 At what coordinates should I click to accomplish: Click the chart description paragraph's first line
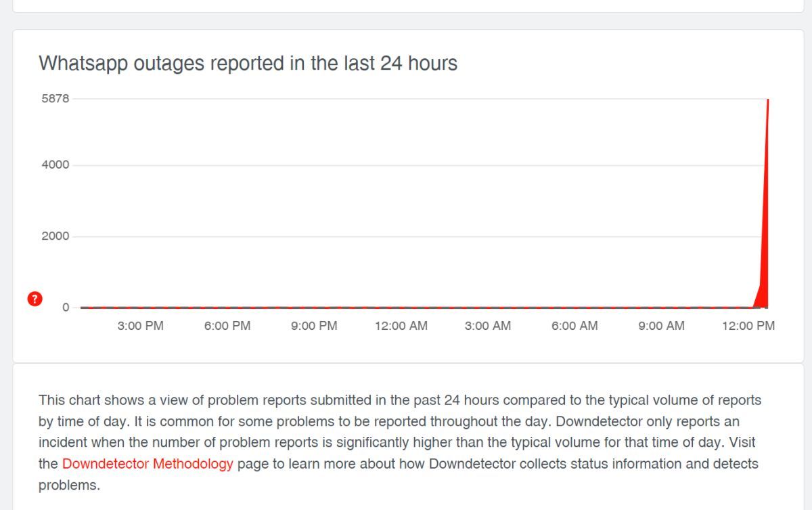(400, 400)
